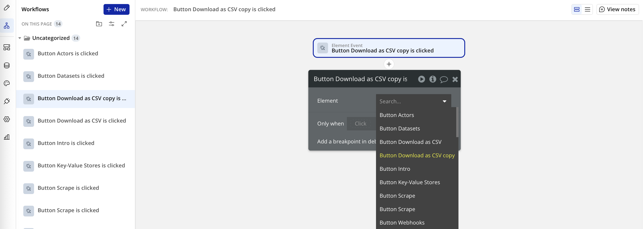Open the Settings gear in the sidebar
The width and height of the screenshot is (644, 229).
click(x=7, y=119)
